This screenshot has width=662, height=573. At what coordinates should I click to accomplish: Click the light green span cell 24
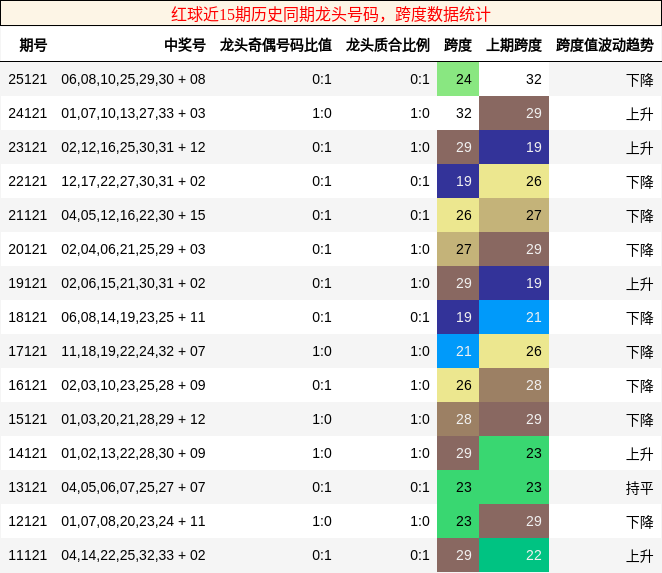point(458,79)
